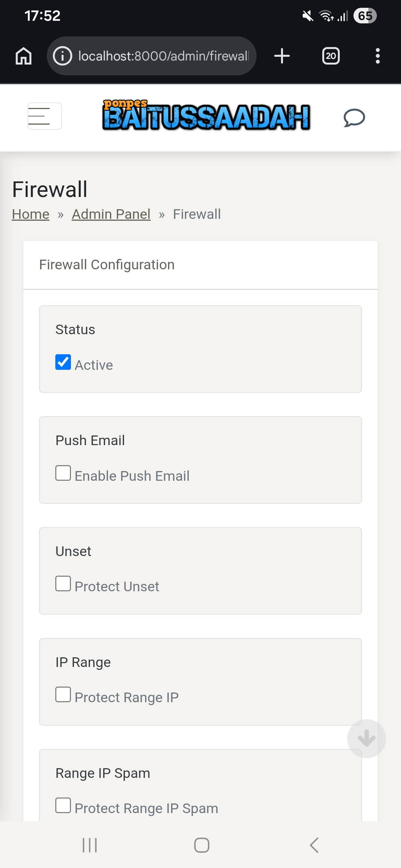The image size is (401, 868).
Task: Enable Protect Range IP checkbox
Action: pos(63,694)
